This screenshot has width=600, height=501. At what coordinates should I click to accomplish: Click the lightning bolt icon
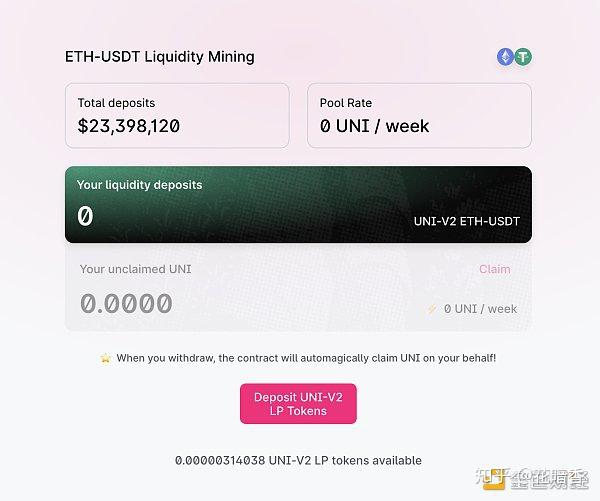(432, 309)
